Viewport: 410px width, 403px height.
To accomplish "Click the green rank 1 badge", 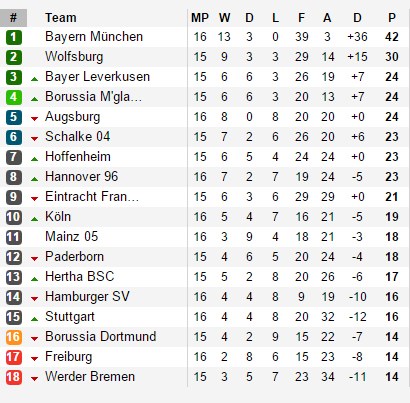I will pos(14,37).
